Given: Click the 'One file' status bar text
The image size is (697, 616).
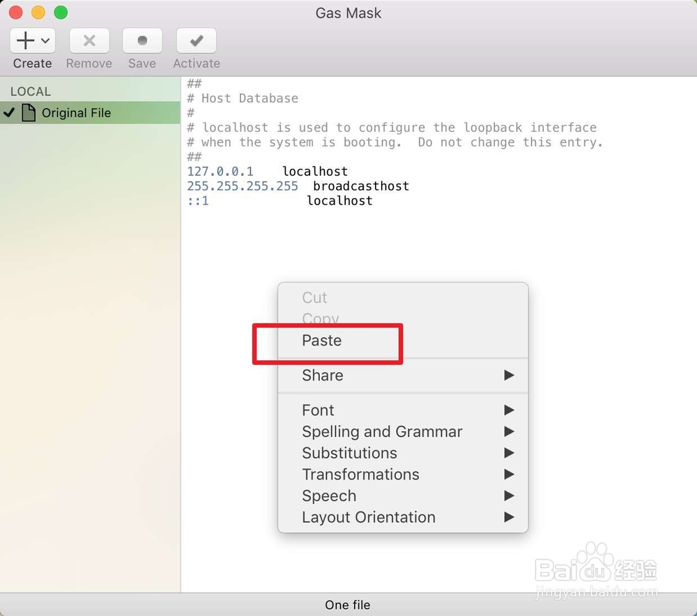Looking at the screenshot, I should point(348,605).
